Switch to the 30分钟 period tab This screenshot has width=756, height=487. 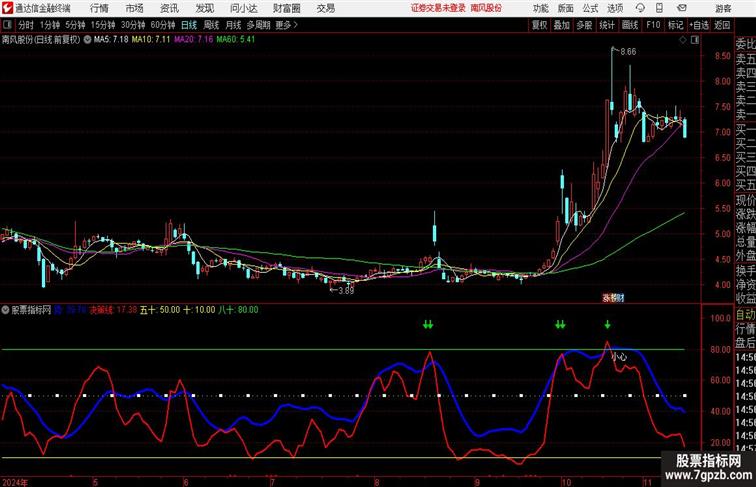pyautogui.click(x=133, y=25)
